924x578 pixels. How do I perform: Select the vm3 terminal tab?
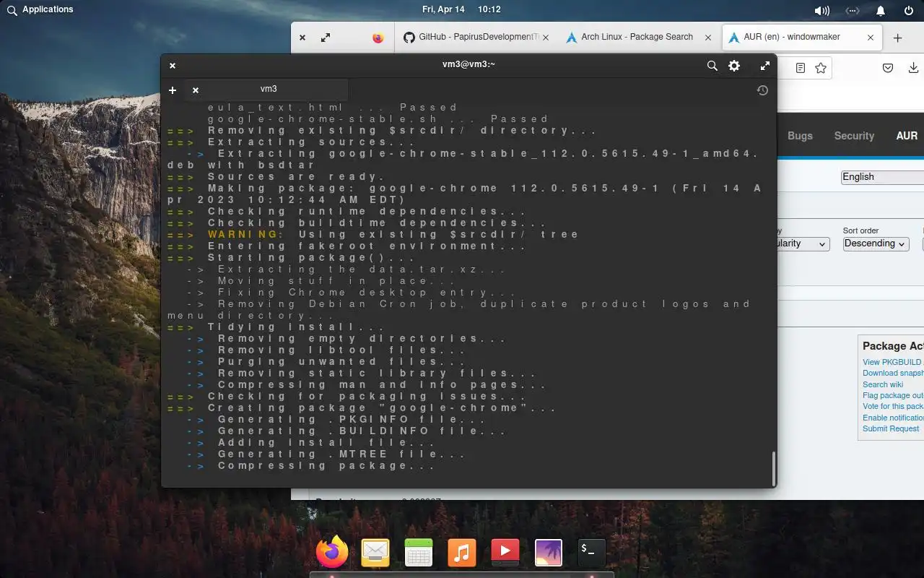[267, 90]
